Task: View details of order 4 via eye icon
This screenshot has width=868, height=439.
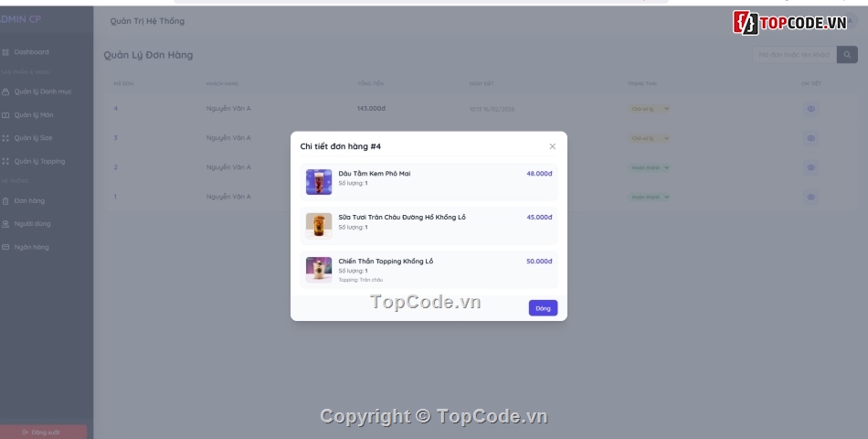Action: 810,109
